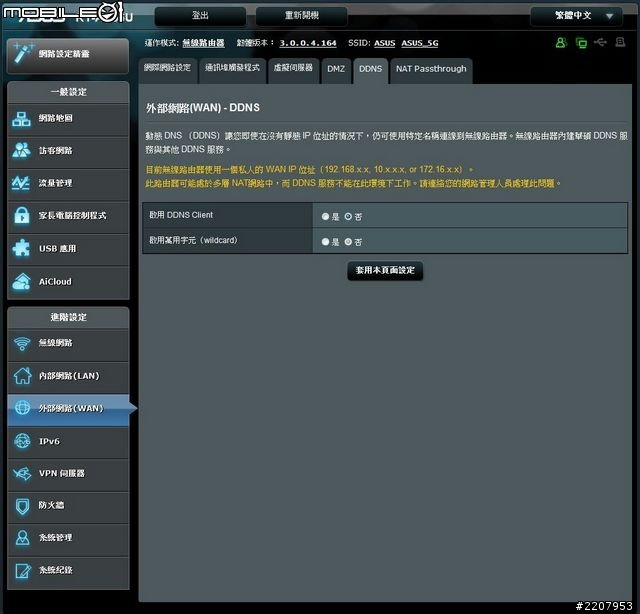The height and width of the screenshot is (614, 640).
Task: Click the 登出 logout button
Action: click(200, 16)
